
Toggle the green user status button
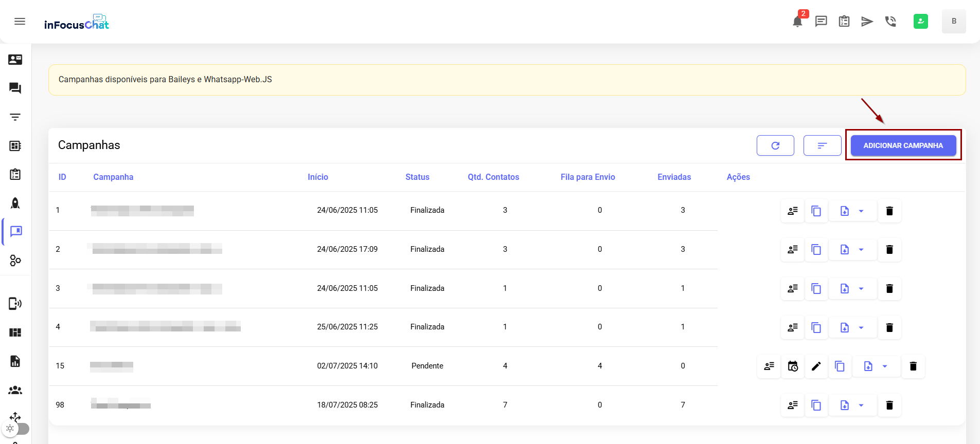920,22
